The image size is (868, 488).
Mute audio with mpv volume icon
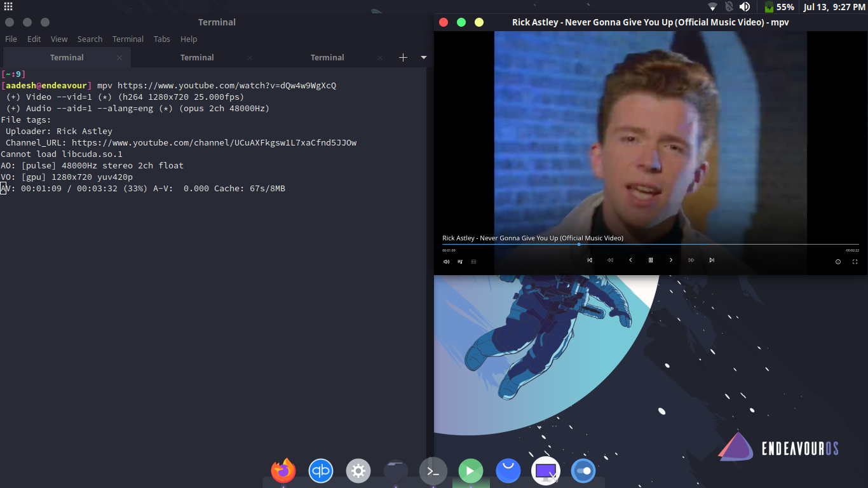tap(446, 262)
